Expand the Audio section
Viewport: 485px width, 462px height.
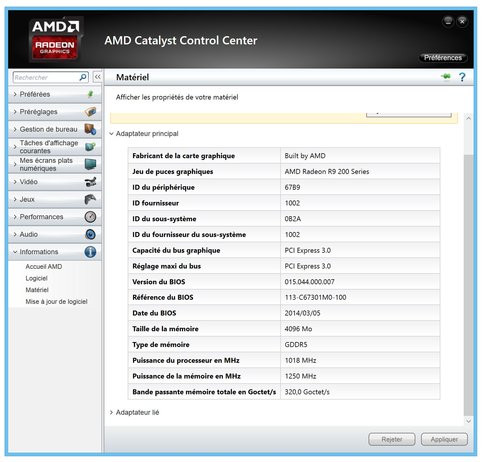(55, 234)
